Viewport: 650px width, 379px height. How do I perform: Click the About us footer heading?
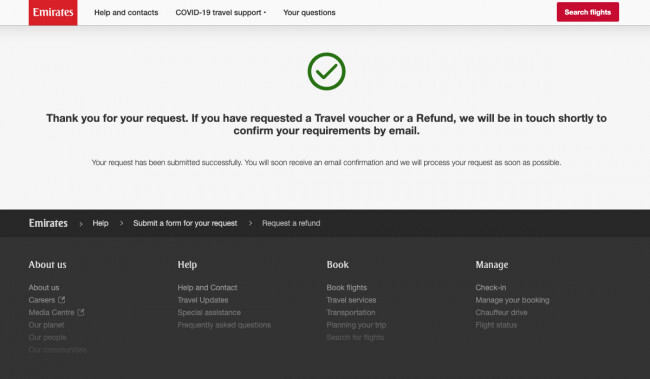tap(47, 265)
